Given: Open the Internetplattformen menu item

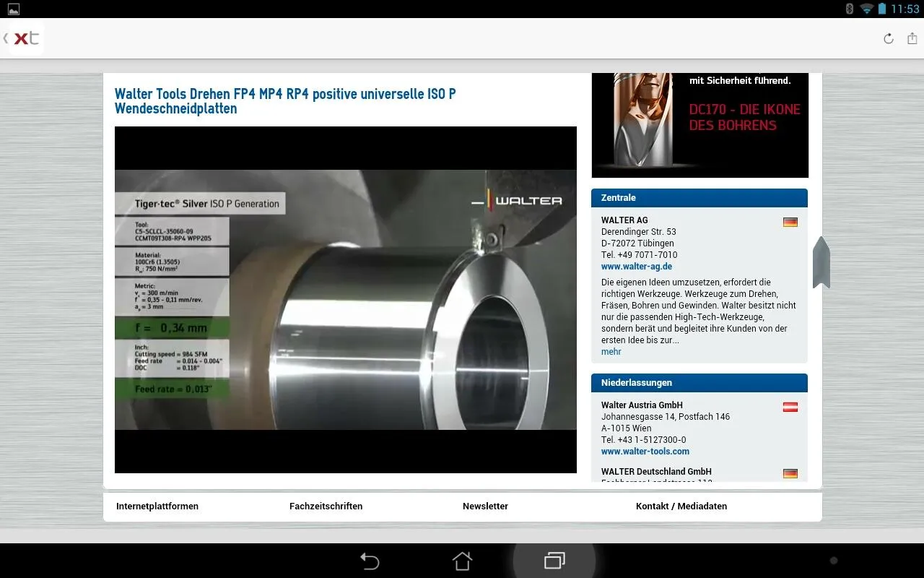Looking at the screenshot, I should 157,506.
